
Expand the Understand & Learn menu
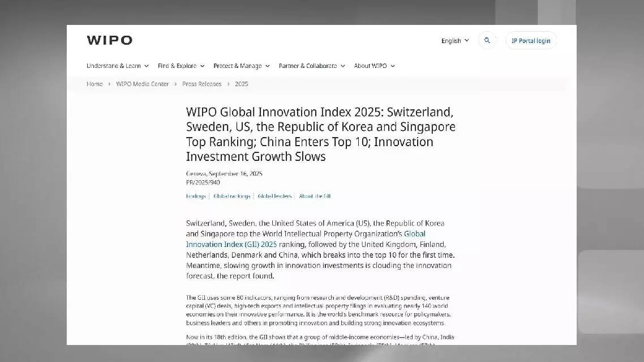point(117,66)
